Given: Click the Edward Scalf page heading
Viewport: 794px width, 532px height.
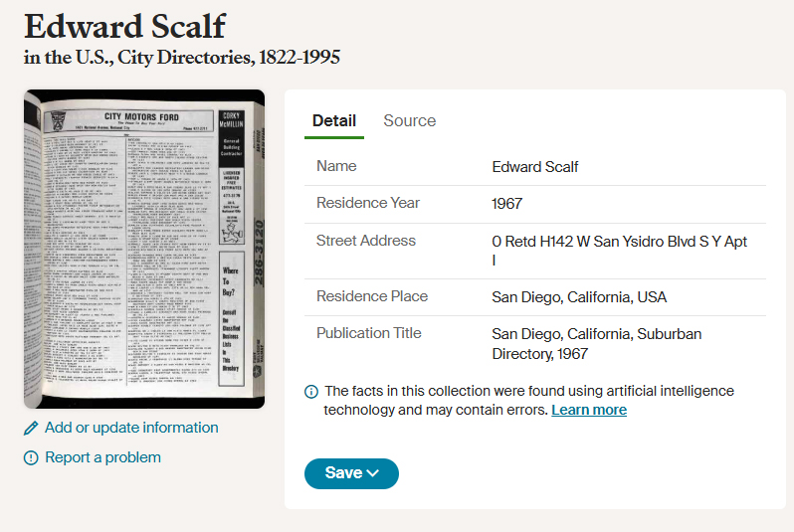Looking at the screenshot, I should (x=124, y=26).
